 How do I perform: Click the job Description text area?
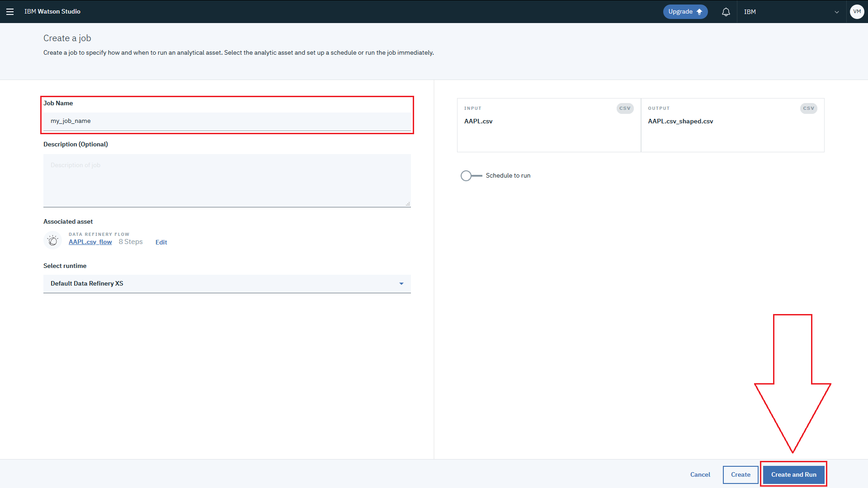pos(226,181)
